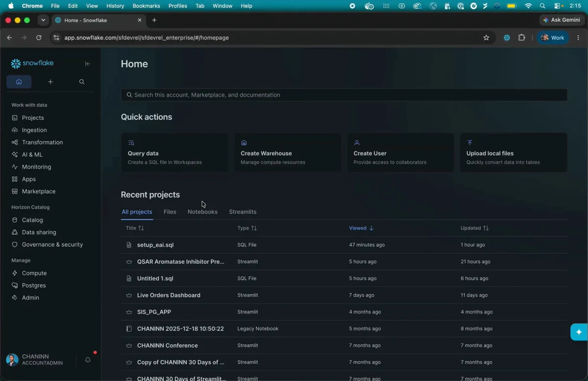Open AI & ML in the sidebar
The width and height of the screenshot is (588, 381).
[32, 154]
